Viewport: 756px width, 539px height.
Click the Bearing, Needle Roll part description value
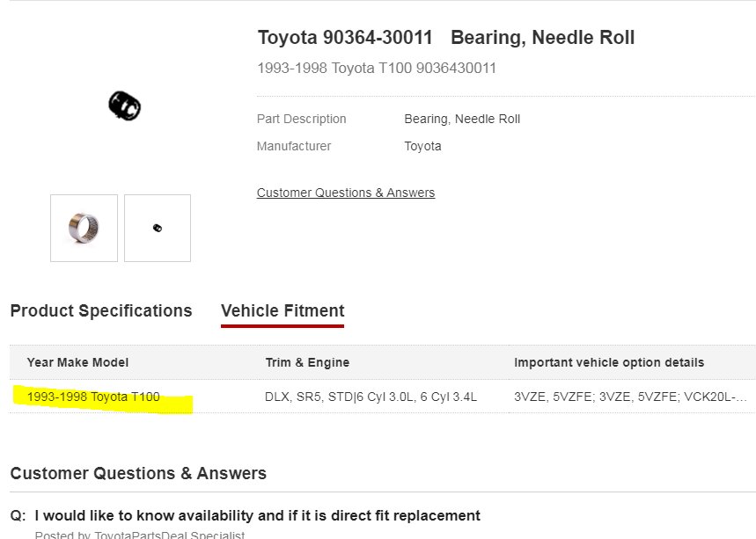(462, 119)
